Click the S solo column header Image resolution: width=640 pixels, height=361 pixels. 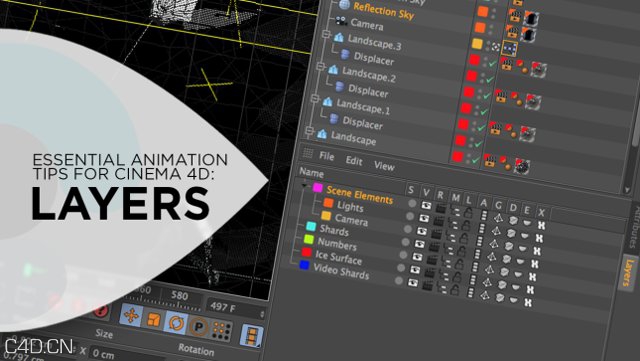point(411,190)
